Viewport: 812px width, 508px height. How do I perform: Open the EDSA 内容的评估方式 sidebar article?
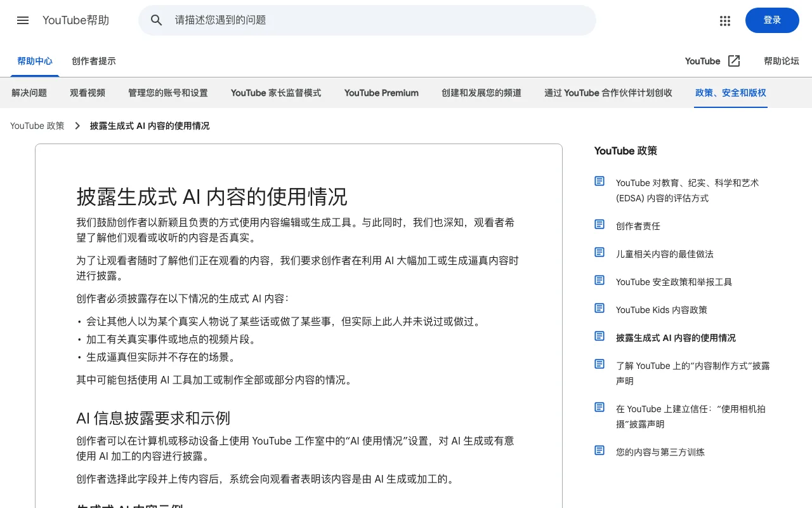tap(688, 190)
